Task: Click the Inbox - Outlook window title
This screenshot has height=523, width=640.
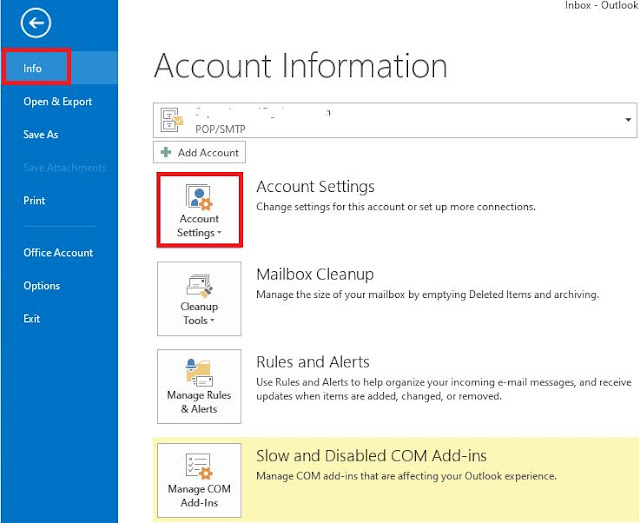Action: pyautogui.click(x=602, y=5)
